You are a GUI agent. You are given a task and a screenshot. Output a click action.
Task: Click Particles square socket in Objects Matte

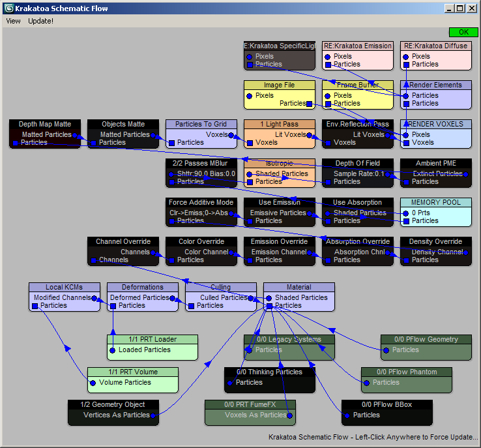tap(94, 143)
